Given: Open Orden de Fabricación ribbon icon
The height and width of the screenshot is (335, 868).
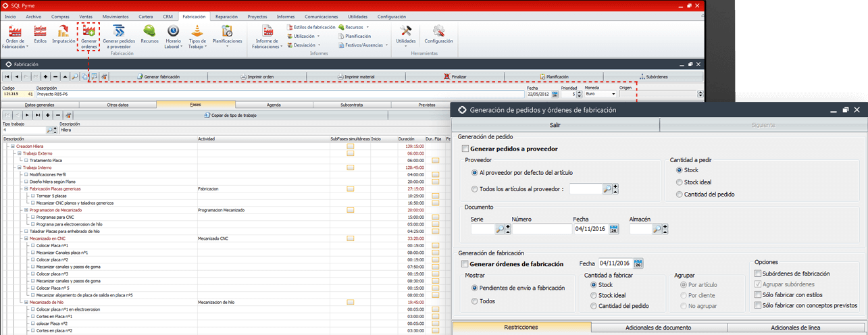Looking at the screenshot, I should tap(14, 32).
